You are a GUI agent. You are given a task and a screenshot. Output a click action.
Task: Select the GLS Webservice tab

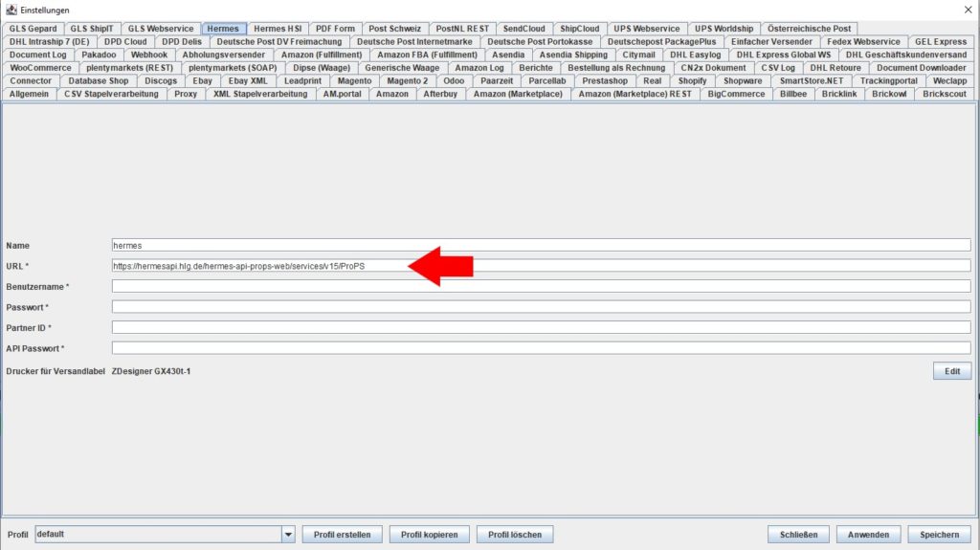click(x=161, y=29)
